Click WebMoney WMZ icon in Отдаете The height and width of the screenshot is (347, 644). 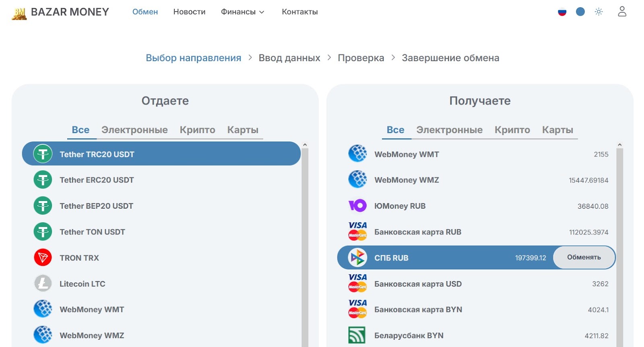(43, 335)
